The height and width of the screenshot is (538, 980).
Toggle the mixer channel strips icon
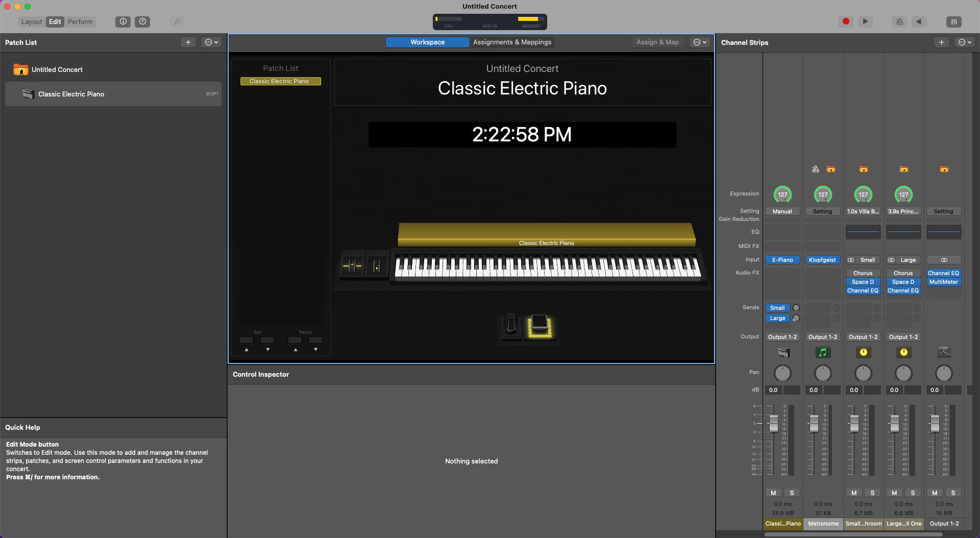coord(953,21)
